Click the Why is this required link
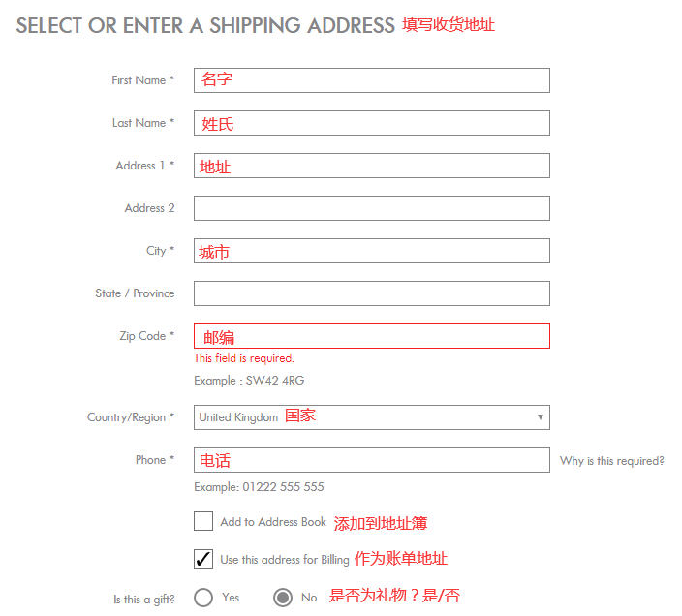Viewport: 682px width, 616px height. point(612,461)
